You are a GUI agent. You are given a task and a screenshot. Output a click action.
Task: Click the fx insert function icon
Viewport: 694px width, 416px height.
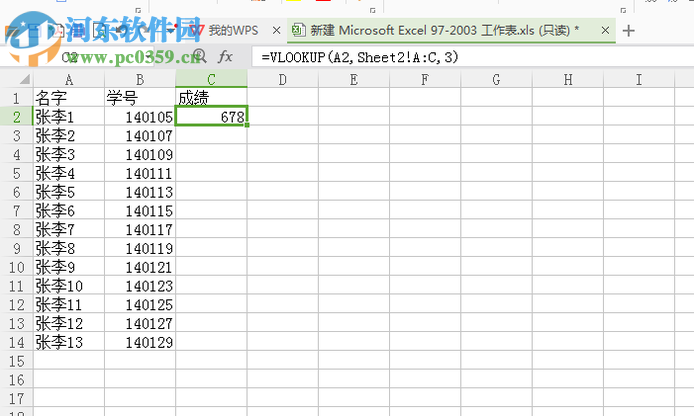(x=225, y=57)
